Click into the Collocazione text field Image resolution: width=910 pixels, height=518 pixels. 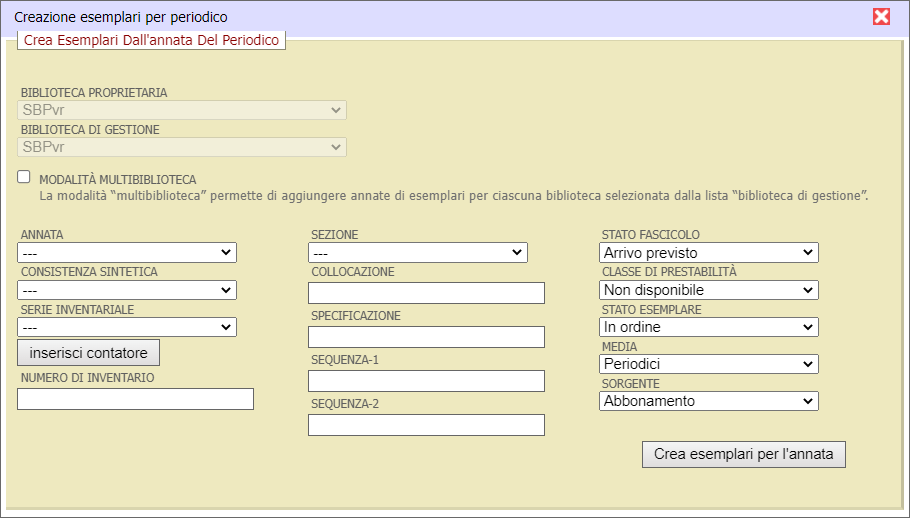pos(426,293)
